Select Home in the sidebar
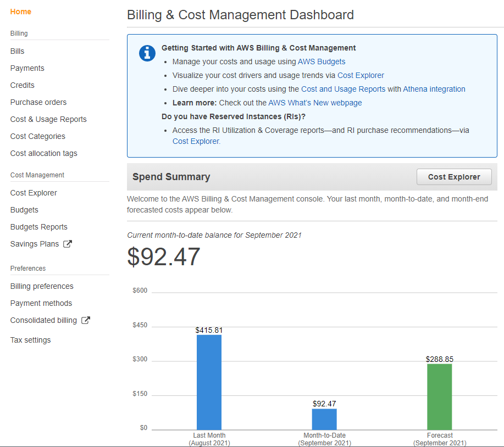 pyautogui.click(x=20, y=12)
